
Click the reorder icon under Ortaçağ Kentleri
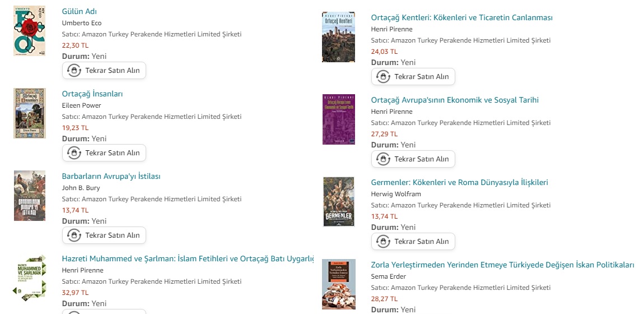coord(383,76)
